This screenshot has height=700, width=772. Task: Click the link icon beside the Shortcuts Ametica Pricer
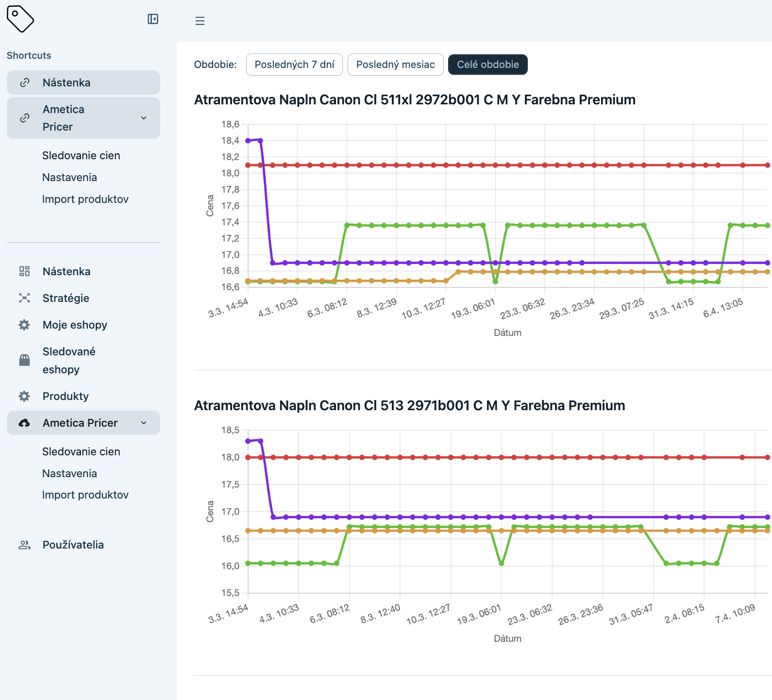point(25,118)
